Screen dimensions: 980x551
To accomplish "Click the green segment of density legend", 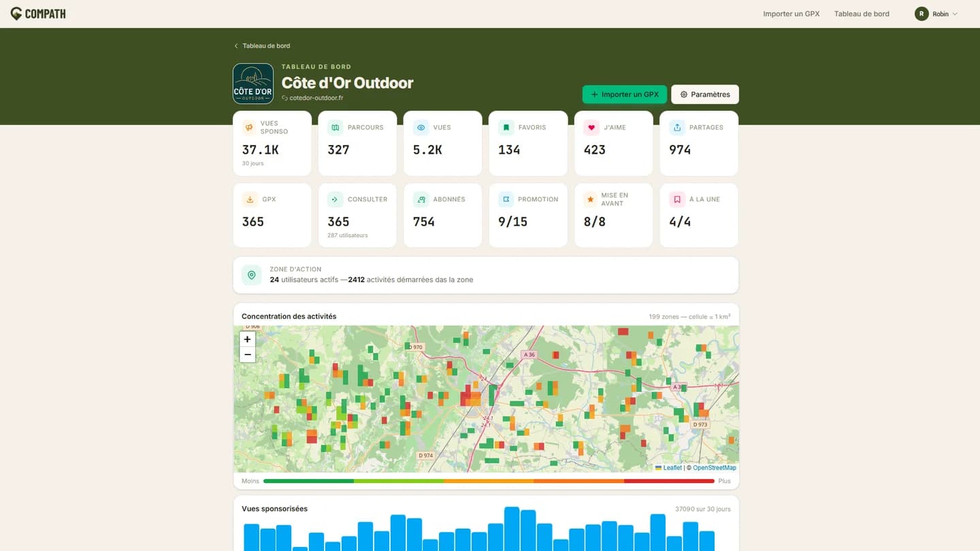I will pos(308,481).
